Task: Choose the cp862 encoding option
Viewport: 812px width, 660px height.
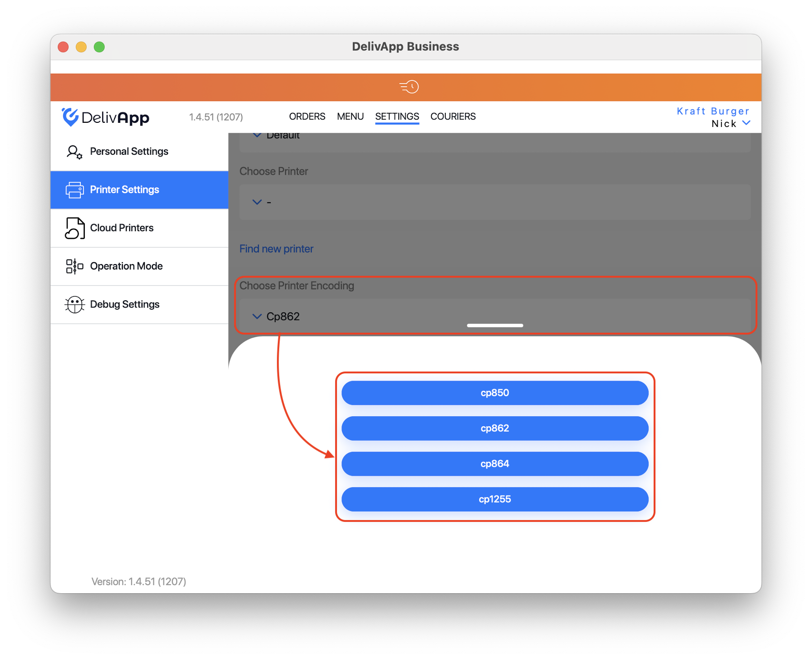Action: [495, 428]
